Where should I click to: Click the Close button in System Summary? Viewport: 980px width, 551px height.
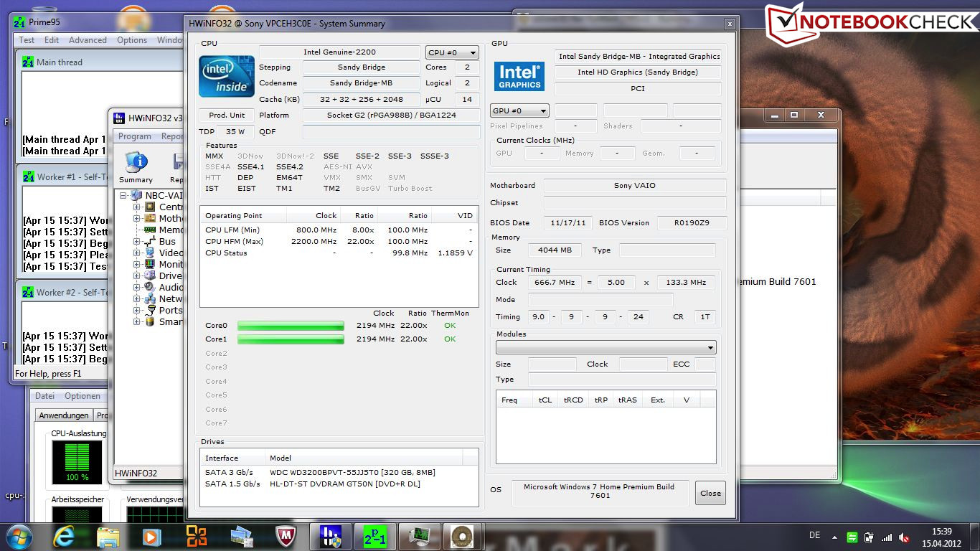pyautogui.click(x=710, y=493)
